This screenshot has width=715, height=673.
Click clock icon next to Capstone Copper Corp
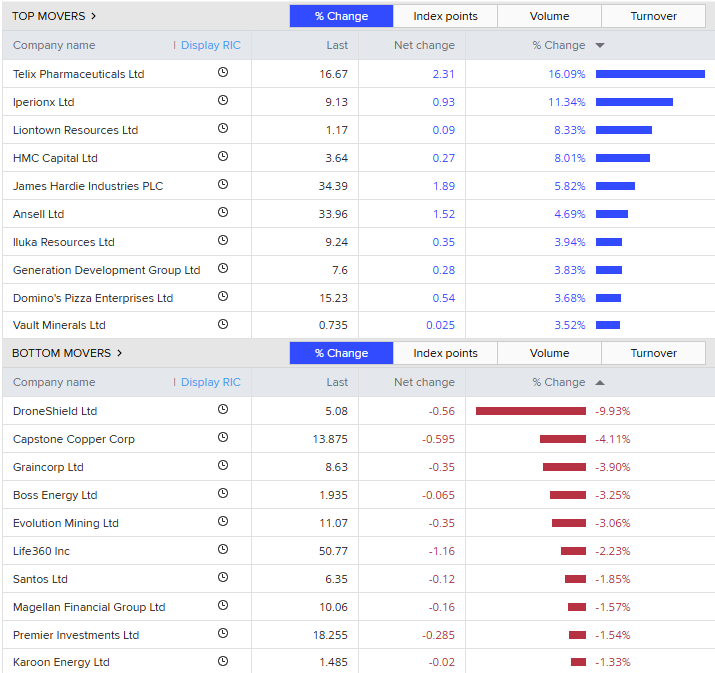(x=222, y=438)
